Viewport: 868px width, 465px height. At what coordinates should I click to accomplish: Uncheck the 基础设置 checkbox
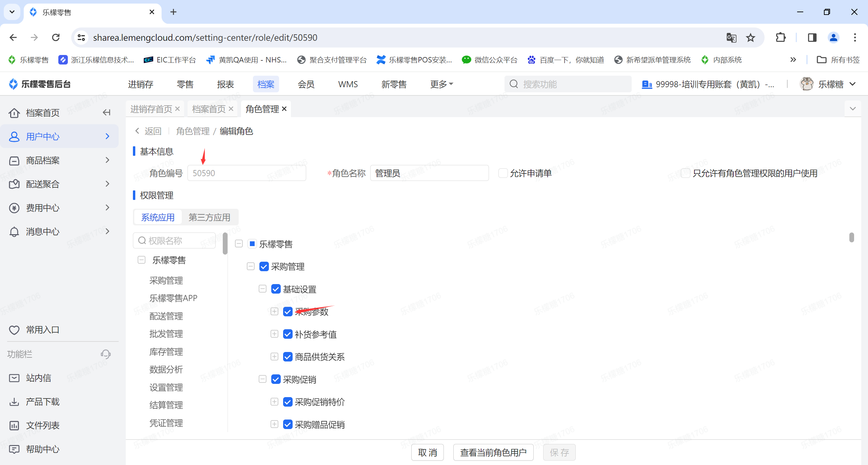coord(276,289)
